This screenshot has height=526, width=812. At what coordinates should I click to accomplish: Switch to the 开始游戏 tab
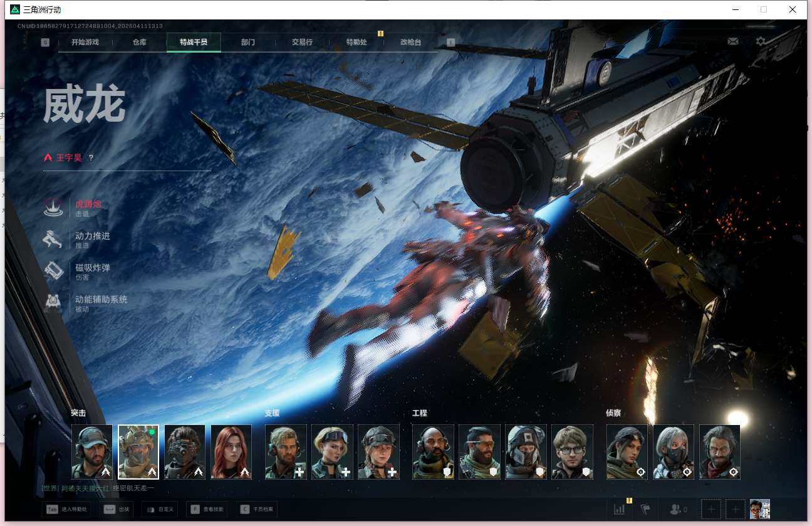click(85, 43)
